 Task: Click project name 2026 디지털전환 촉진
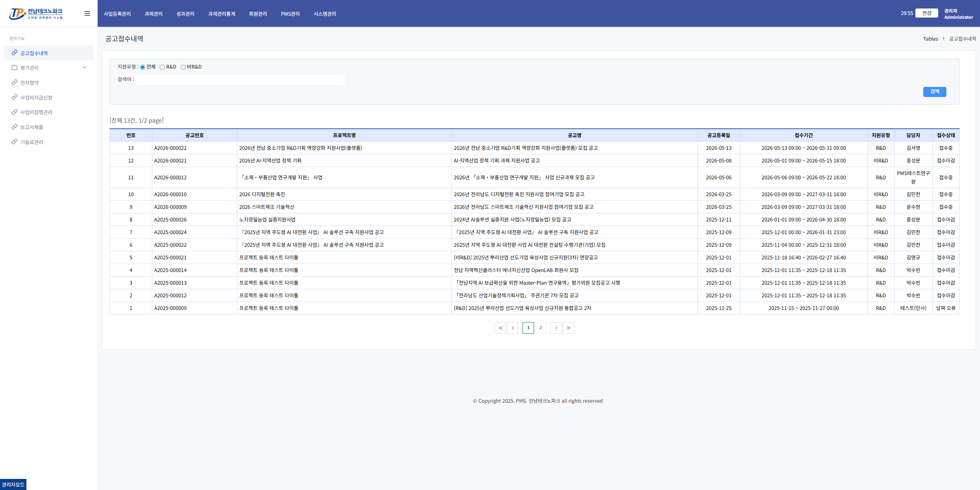click(262, 194)
